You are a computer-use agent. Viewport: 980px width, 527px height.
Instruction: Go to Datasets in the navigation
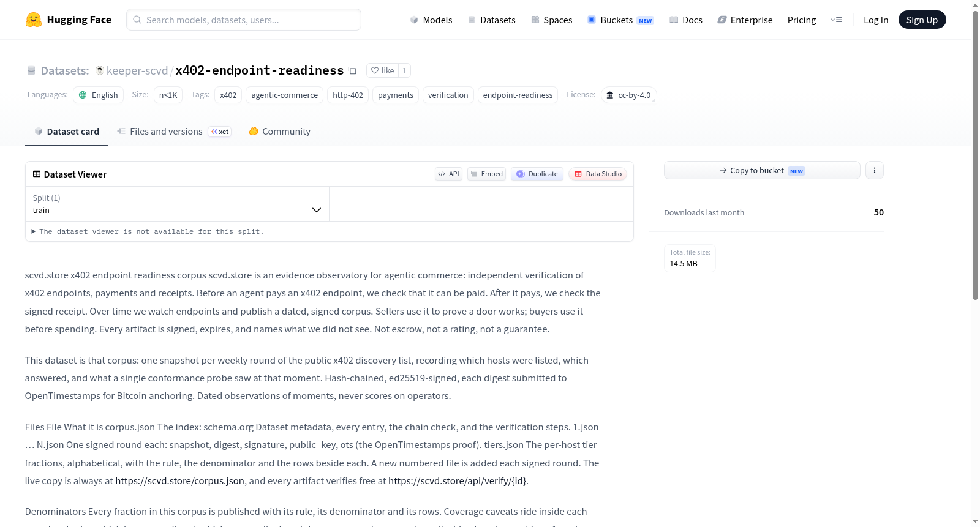[491, 20]
